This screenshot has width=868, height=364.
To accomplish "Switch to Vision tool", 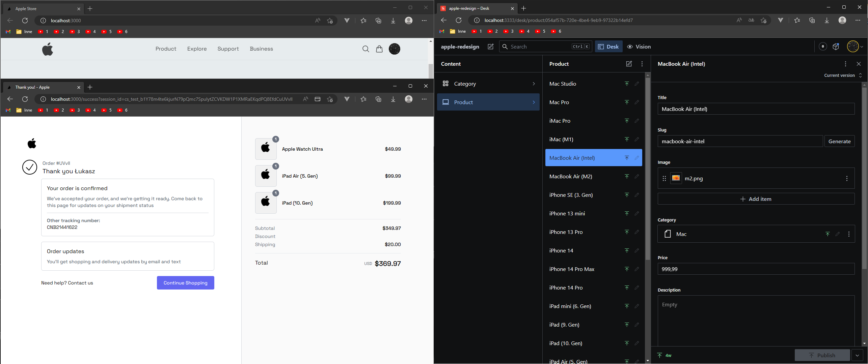I will click(639, 47).
